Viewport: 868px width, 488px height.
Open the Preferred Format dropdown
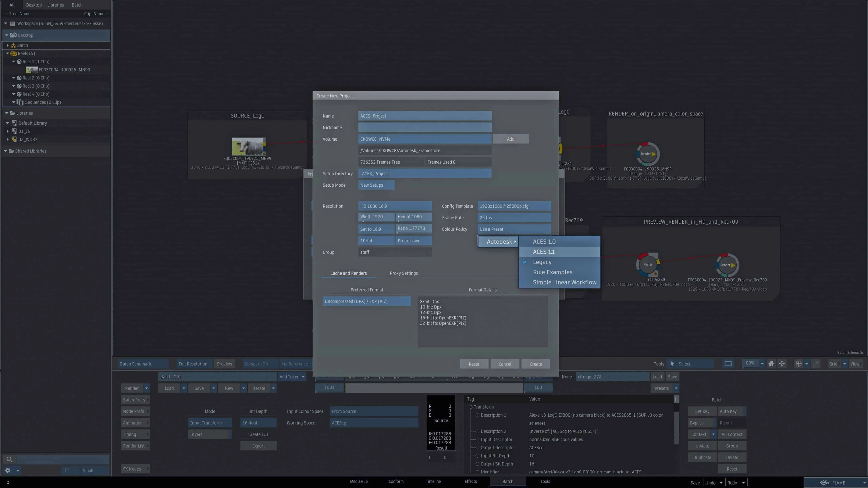click(367, 301)
